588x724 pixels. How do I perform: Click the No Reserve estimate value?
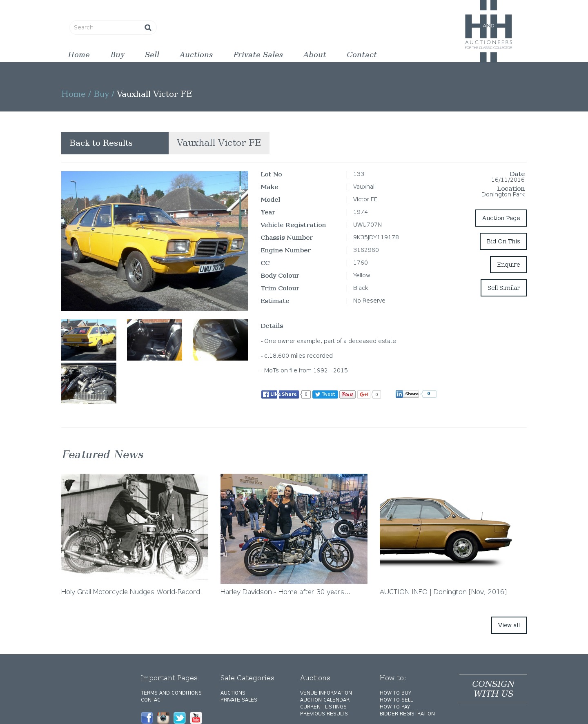coord(369,301)
